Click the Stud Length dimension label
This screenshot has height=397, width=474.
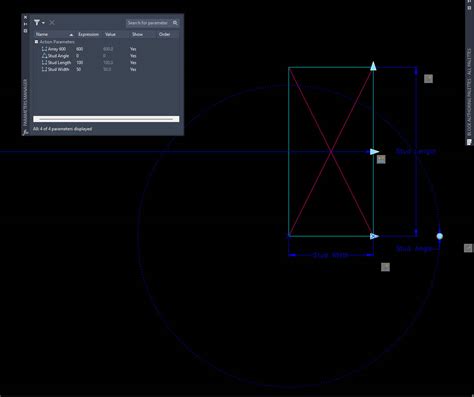pyautogui.click(x=416, y=152)
